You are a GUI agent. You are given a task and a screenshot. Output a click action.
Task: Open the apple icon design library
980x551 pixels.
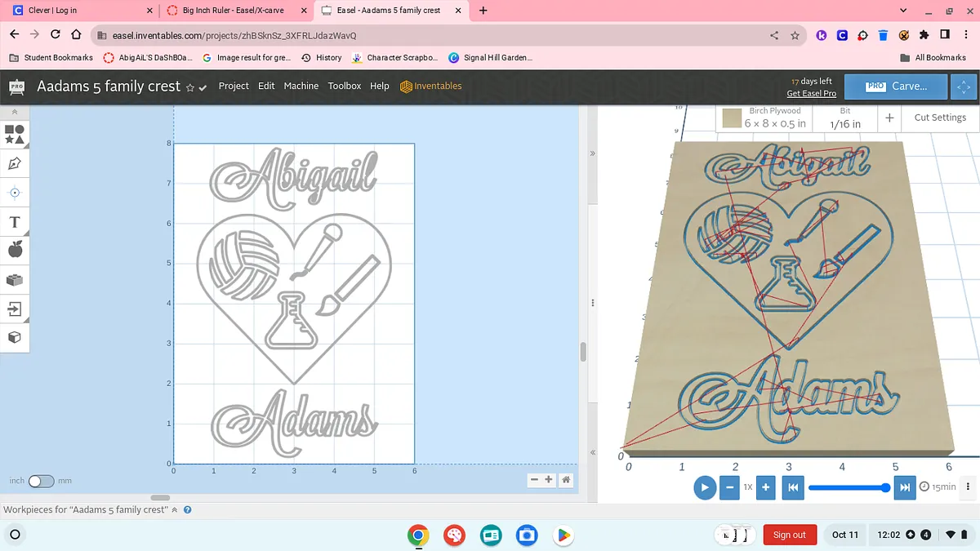(15, 250)
